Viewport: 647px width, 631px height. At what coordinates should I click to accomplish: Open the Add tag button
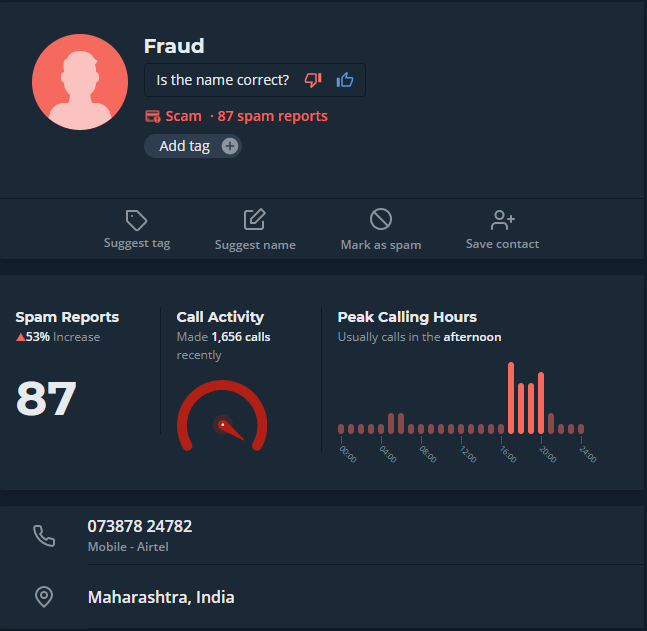(186, 146)
